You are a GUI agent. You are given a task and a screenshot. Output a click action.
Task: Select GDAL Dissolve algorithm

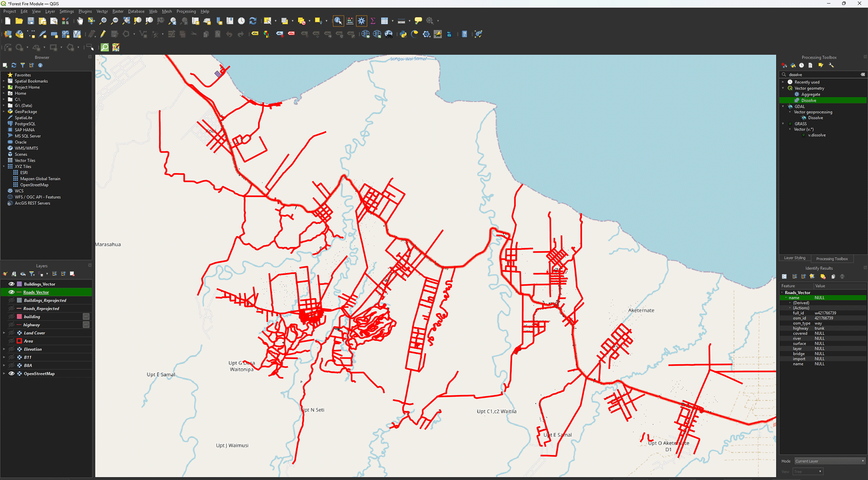click(x=815, y=118)
